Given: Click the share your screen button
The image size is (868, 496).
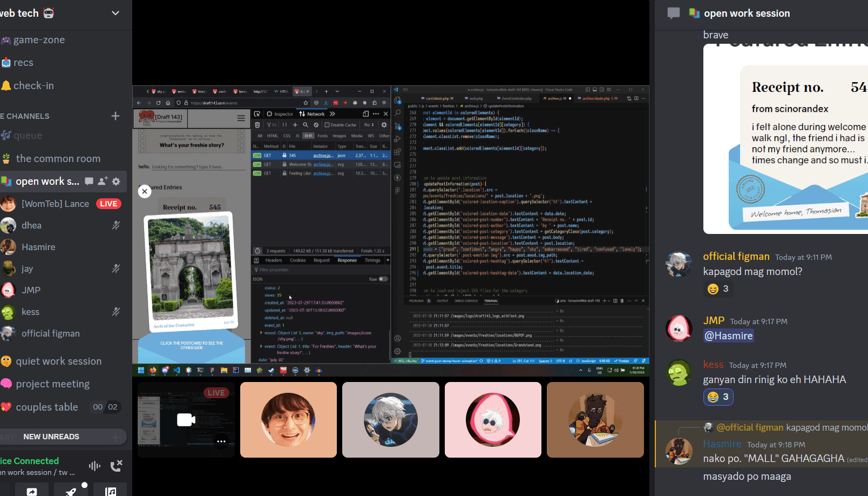Looking at the screenshot, I should [x=32, y=491].
